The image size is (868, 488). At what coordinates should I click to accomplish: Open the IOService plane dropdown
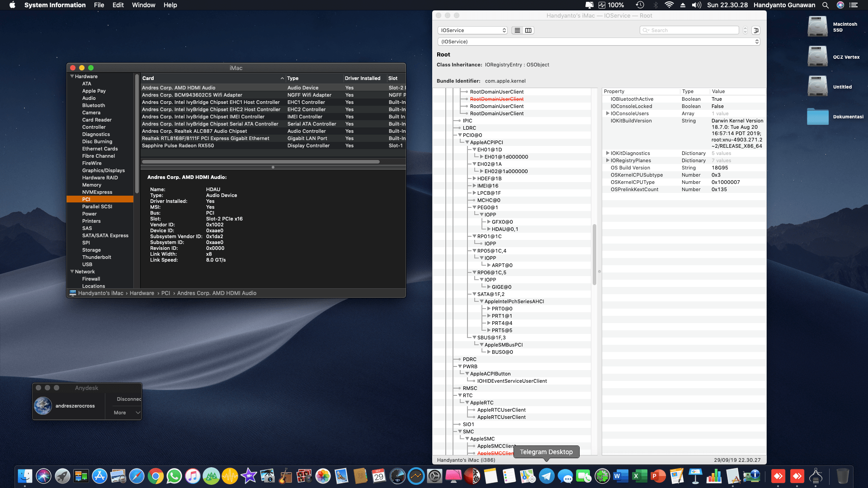click(x=472, y=30)
